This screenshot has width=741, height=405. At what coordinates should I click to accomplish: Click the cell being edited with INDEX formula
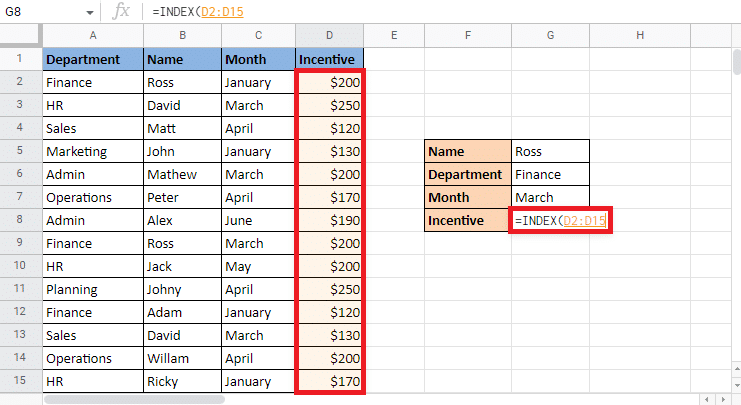pyautogui.click(x=560, y=220)
